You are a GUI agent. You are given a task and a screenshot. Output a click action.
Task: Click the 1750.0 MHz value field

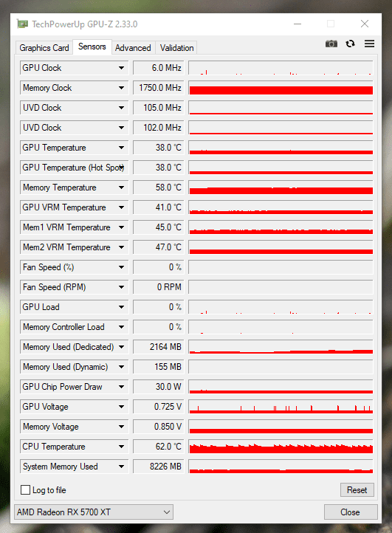pyautogui.click(x=159, y=88)
